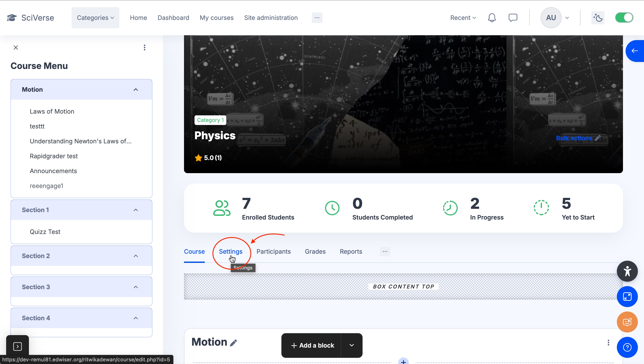Open Laws of Motion in Course Menu

click(x=52, y=111)
